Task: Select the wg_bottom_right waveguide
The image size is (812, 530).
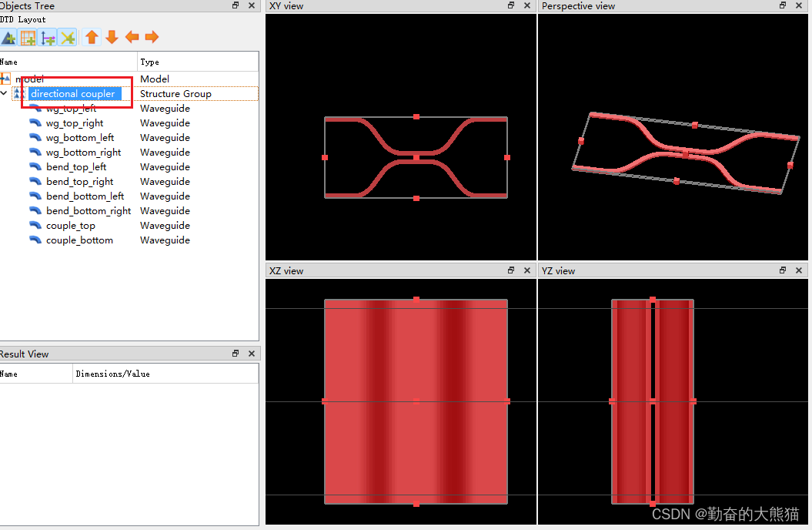Action: click(83, 153)
